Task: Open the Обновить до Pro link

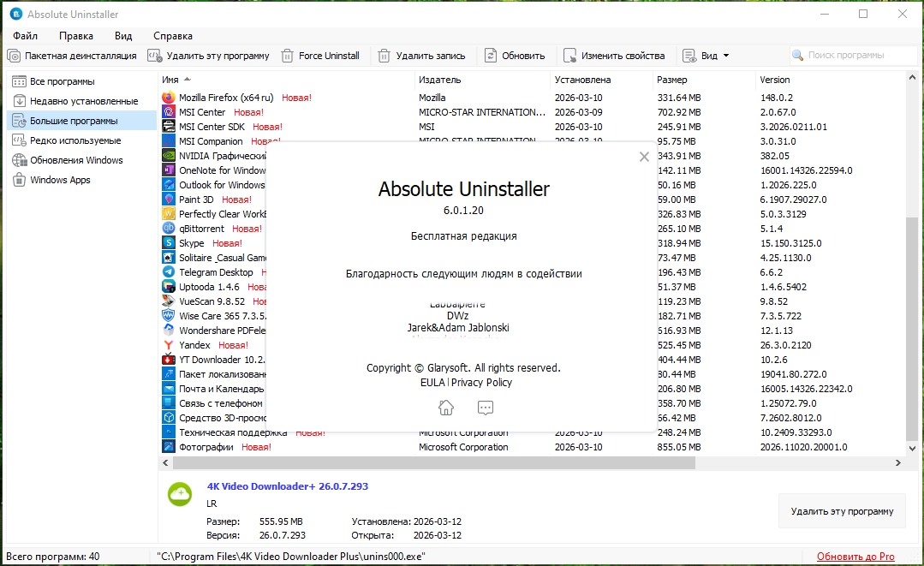Action: 855,557
